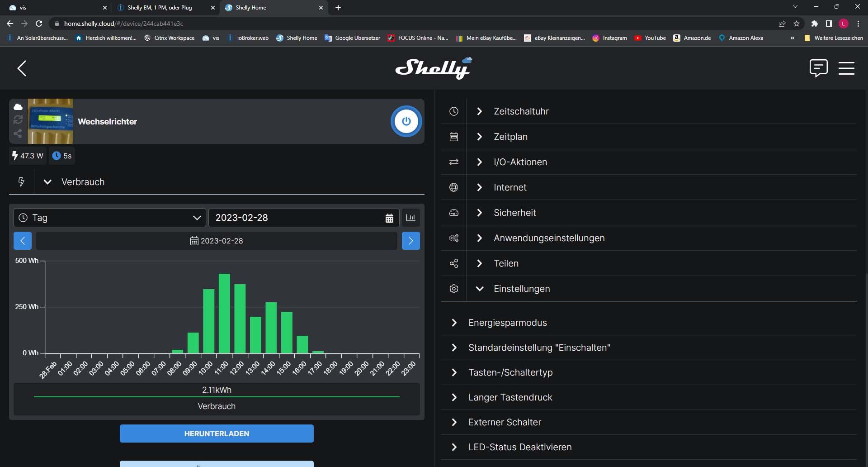The image size is (868, 467).
Task: Open the Citrix Workspace bookmark
Action: (170, 38)
